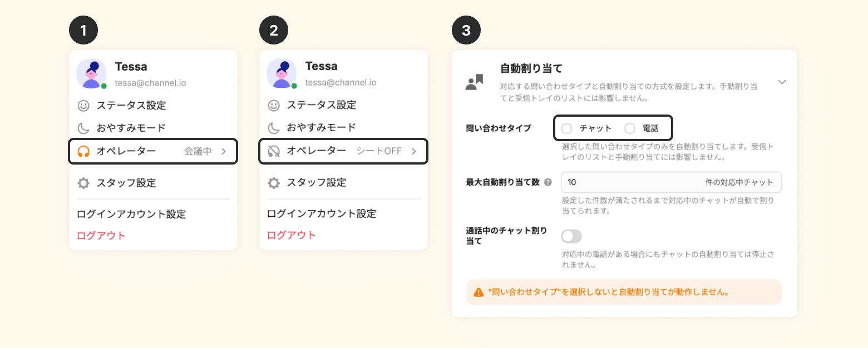Open スタッフ設定 in panel 2
The height and width of the screenshot is (348, 868).
point(316,182)
